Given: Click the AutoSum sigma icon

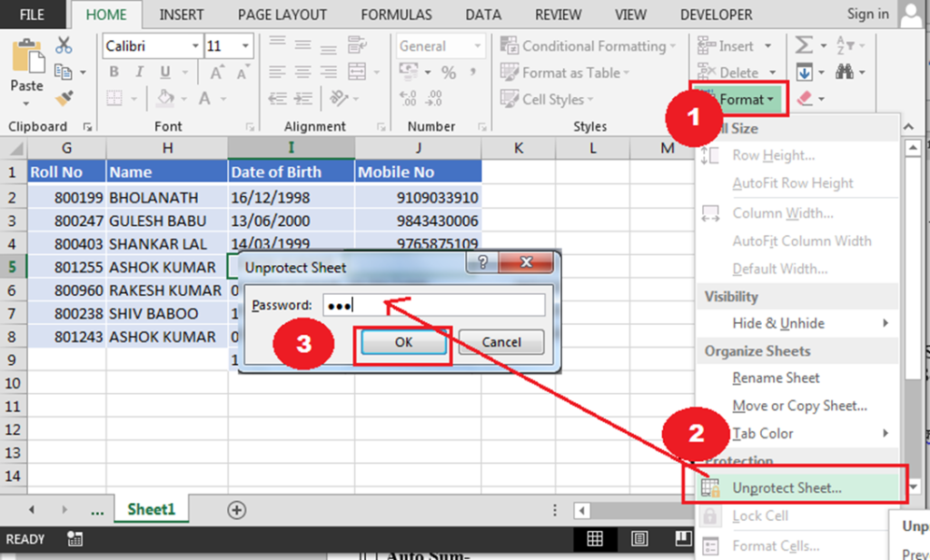Looking at the screenshot, I should (x=803, y=45).
